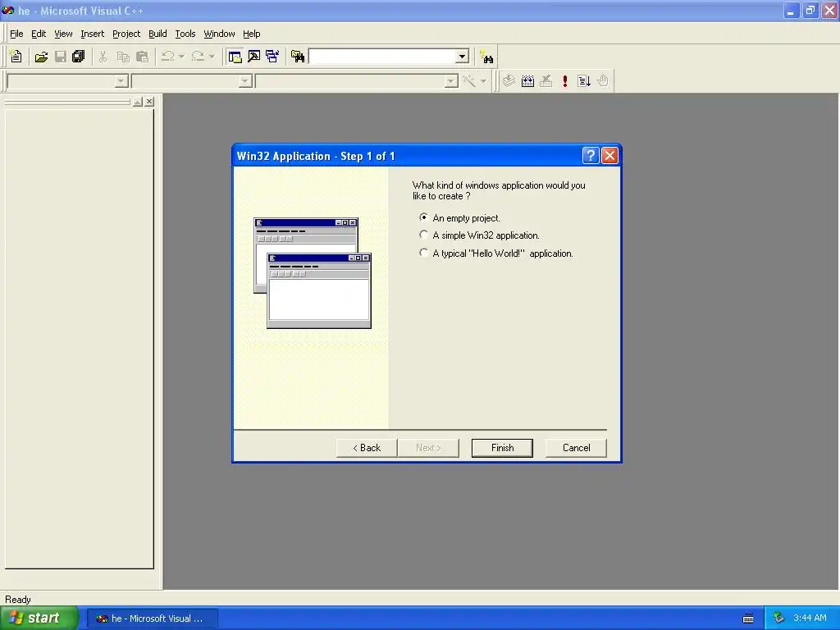Click the Save floppy disk icon
840x630 pixels.
[61, 57]
